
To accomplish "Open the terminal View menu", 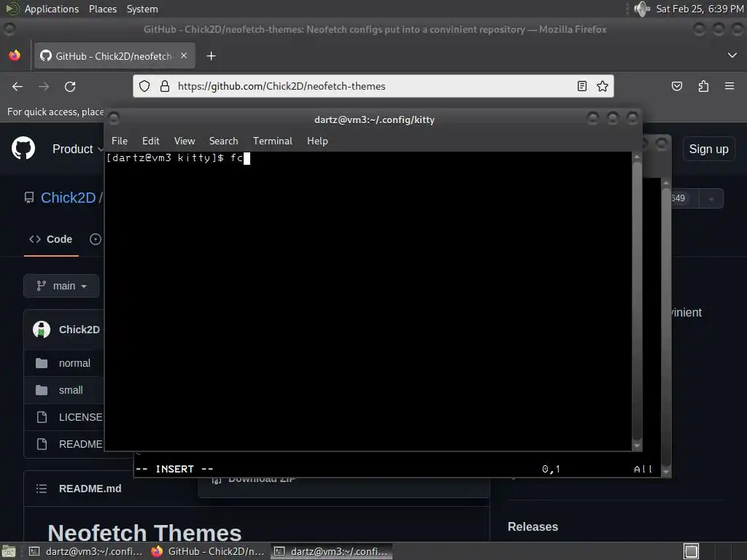I will click(185, 141).
